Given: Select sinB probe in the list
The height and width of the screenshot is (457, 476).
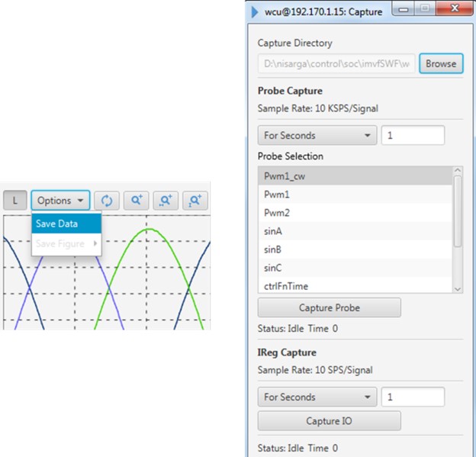Looking at the screenshot, I should [x=355, y=249].
